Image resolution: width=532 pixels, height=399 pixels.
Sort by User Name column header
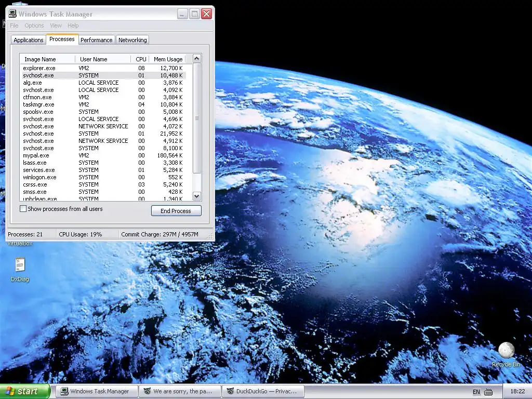pos(103,59)
